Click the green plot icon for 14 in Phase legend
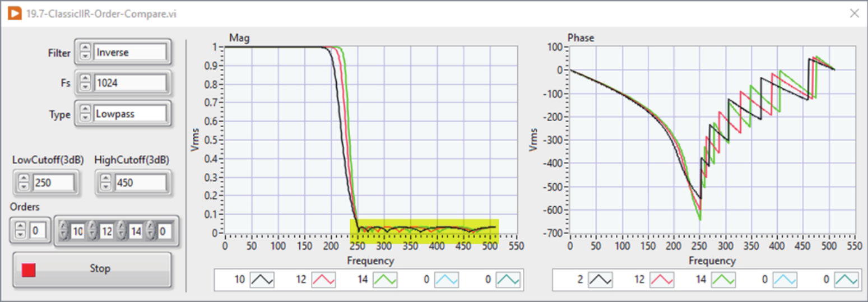 pyautogui.click(x=723, y=280)
